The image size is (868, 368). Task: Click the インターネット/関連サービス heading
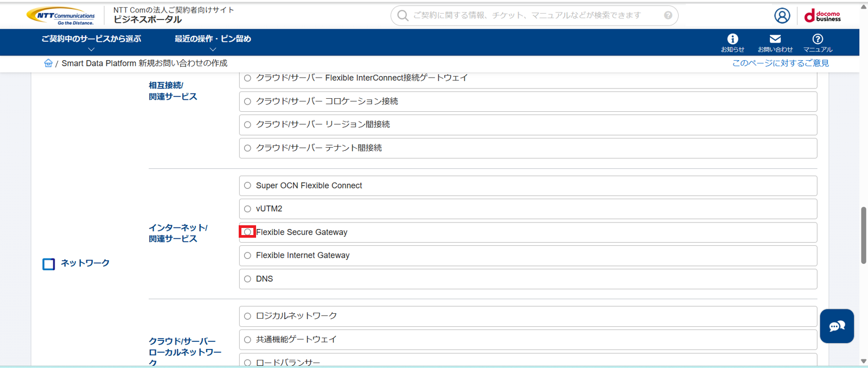(x=178, y=233)
